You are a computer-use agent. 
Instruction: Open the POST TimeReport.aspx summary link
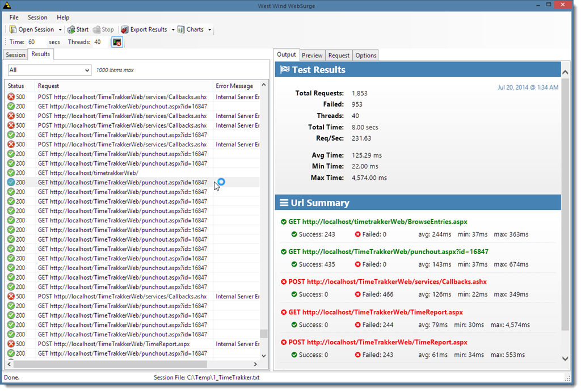pyautogui.click(x=378, y=342)
